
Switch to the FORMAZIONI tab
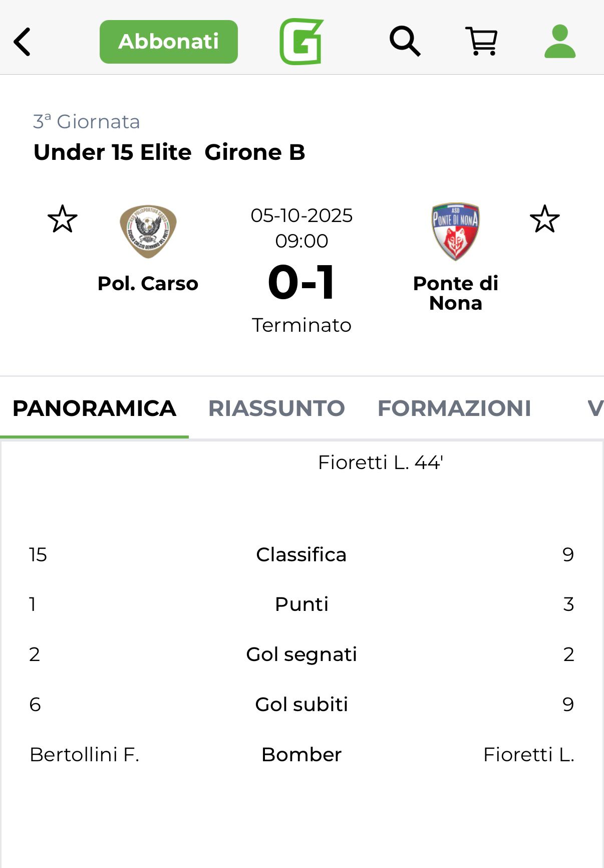click(454, 408)
